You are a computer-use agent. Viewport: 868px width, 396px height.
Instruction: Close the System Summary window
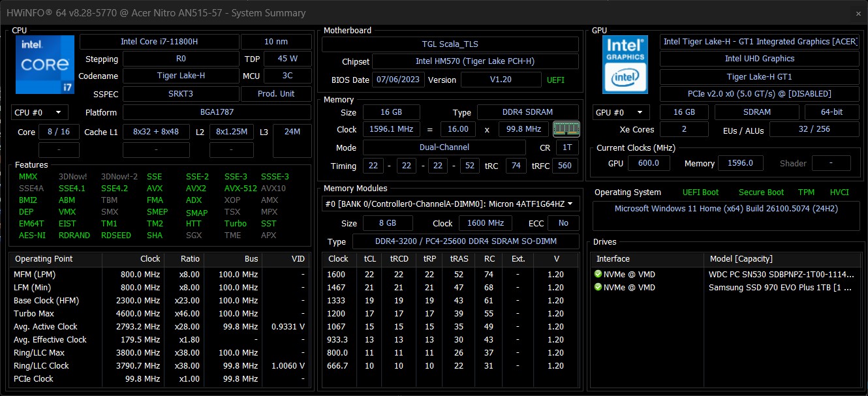[858, 13]
